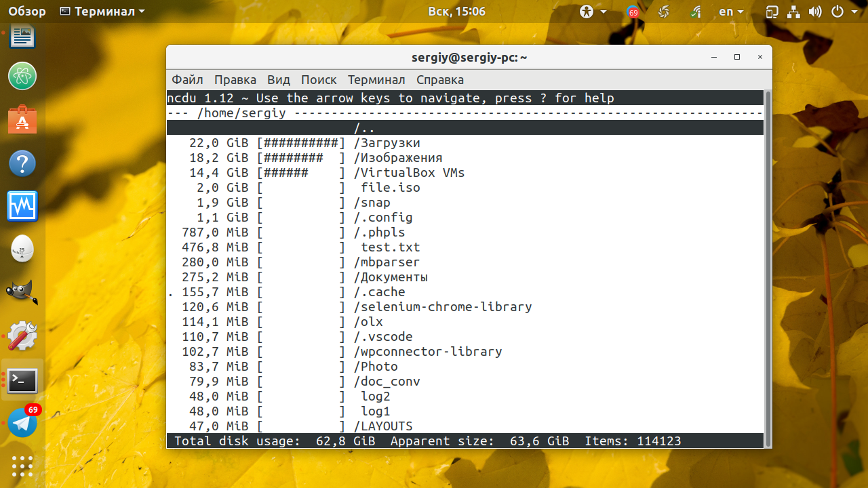Click the clock showing Вск, 15:06
Image resolution: width=868 pixels, height=488 pixels.
pyautogui.click(x=456, y=12)
